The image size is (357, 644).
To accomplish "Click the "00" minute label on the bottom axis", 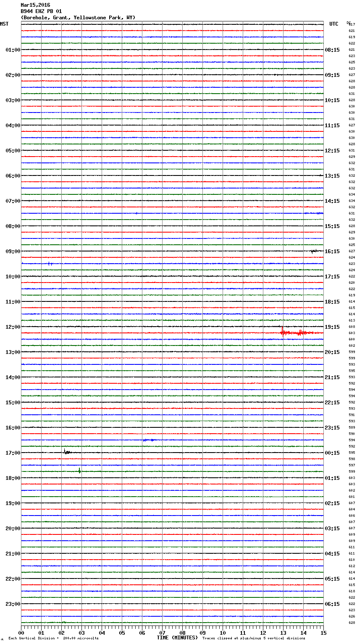I will (x=21, y=633).
